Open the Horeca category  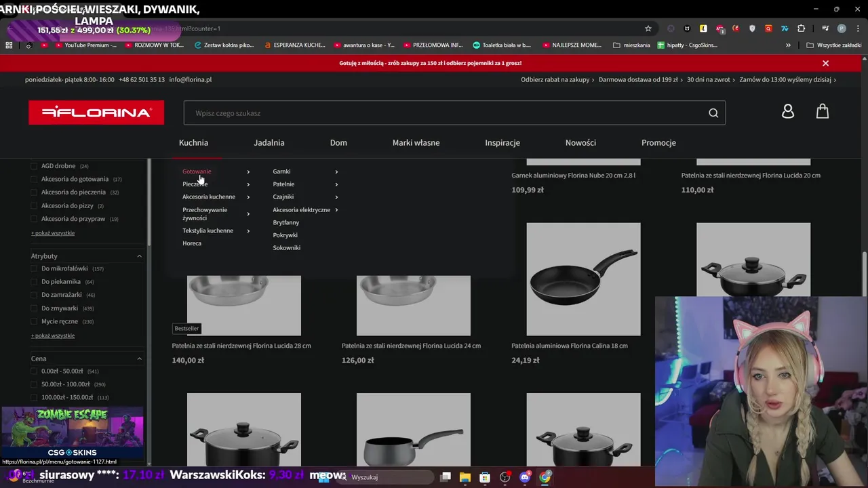coord(192,243)
